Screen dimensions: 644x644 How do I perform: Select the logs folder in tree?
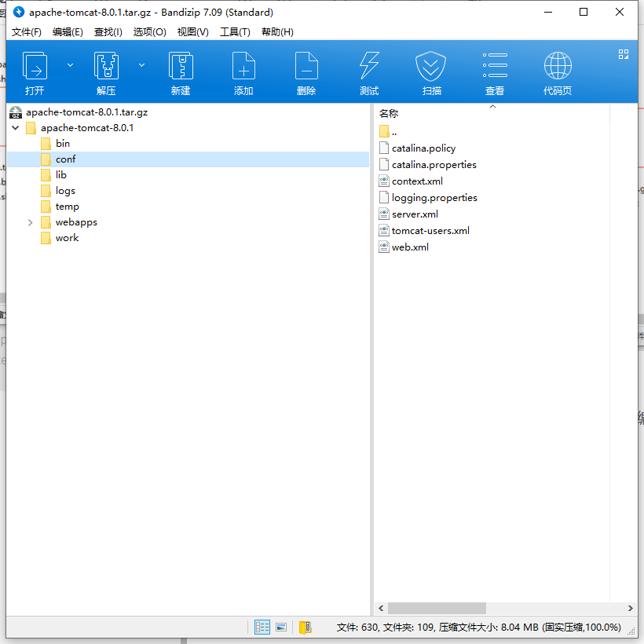65,191
